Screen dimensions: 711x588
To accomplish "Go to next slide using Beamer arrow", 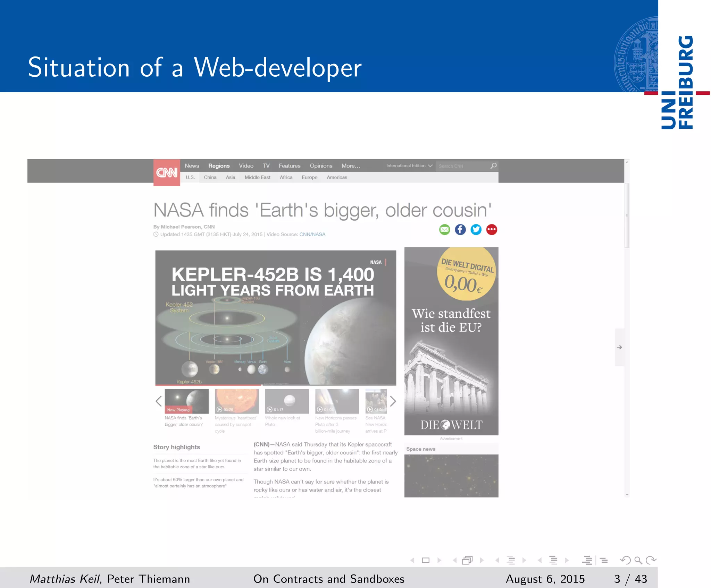I will [439, 560].
